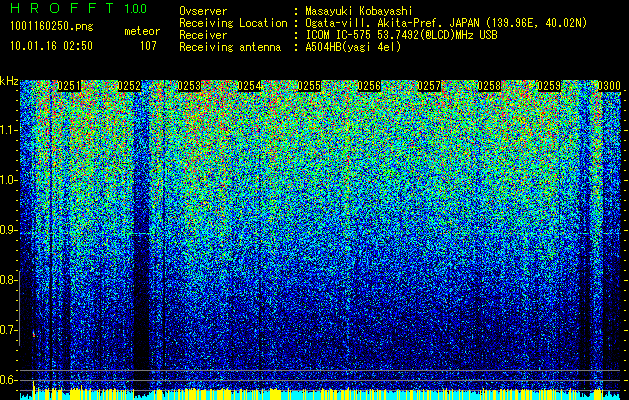Click the Ovserver label
629x400 pixels.
click(203, 11)
